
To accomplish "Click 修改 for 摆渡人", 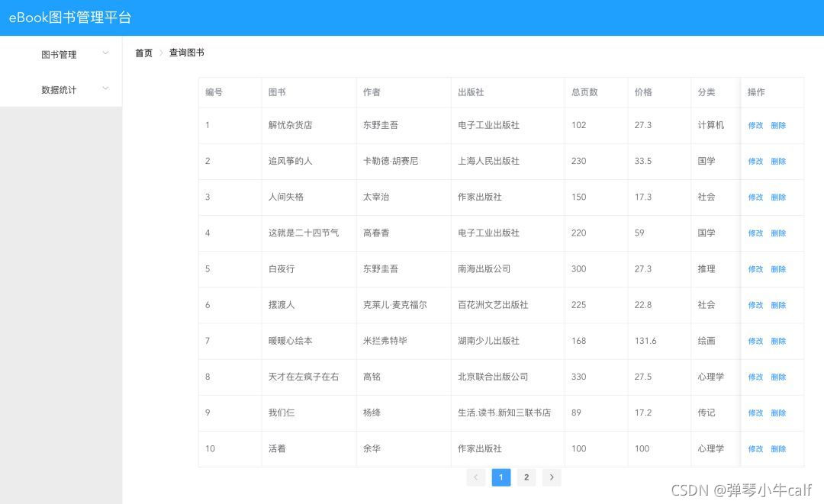I will click(x=755, y=305).
